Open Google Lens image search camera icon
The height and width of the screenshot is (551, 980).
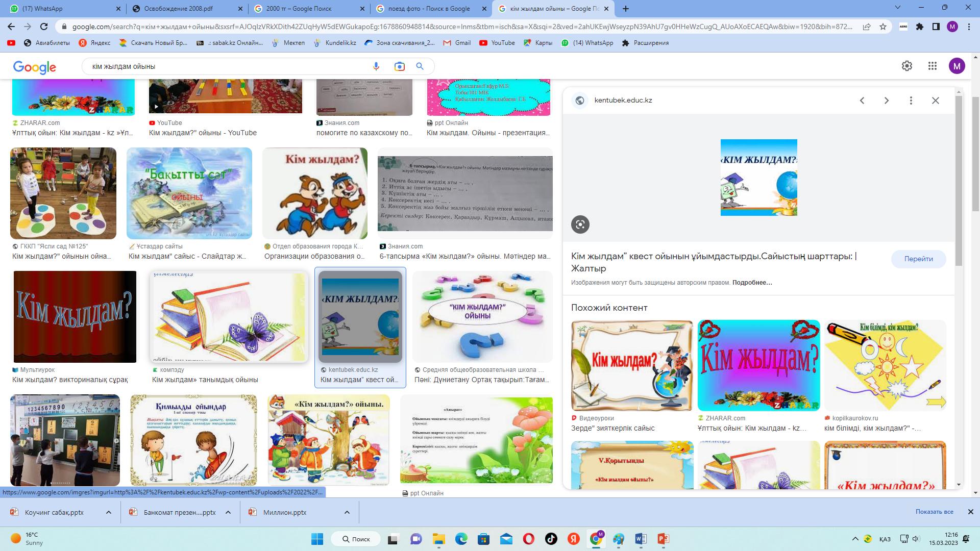[x=399, y=66]
